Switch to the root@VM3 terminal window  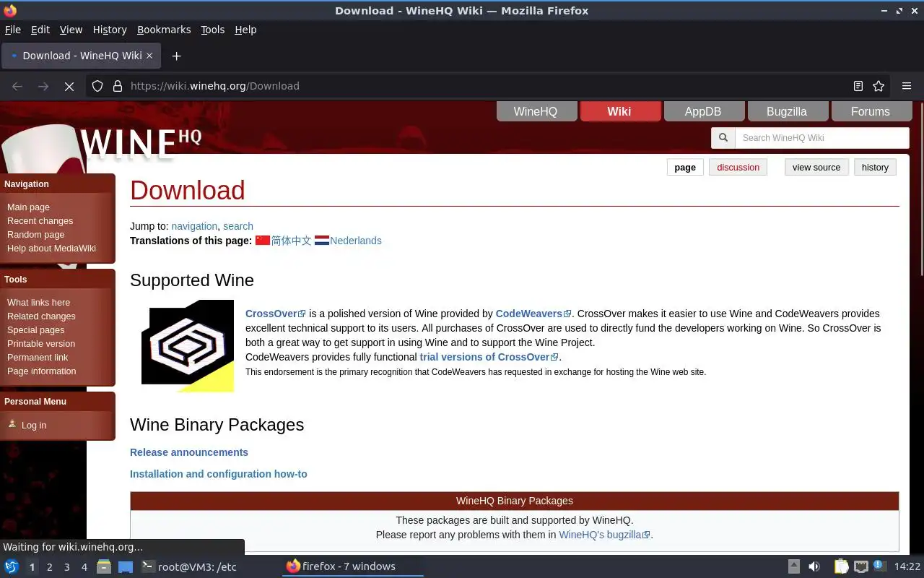point(189,566)
